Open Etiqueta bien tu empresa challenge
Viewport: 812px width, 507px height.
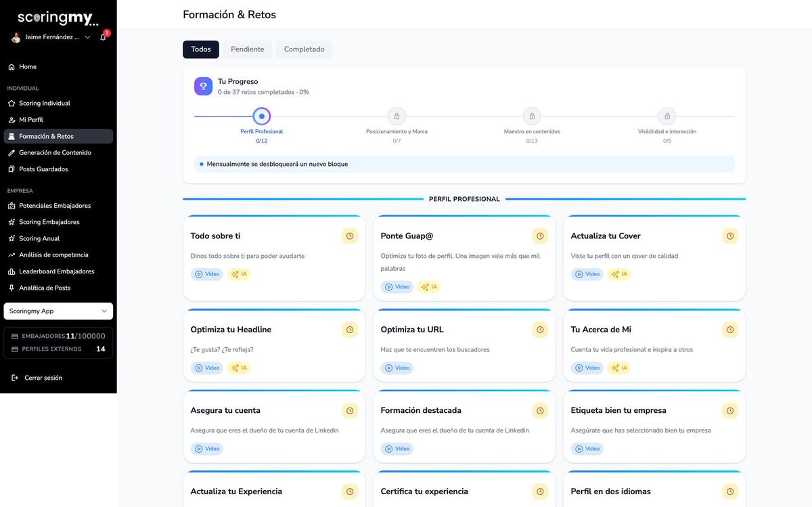654,426
